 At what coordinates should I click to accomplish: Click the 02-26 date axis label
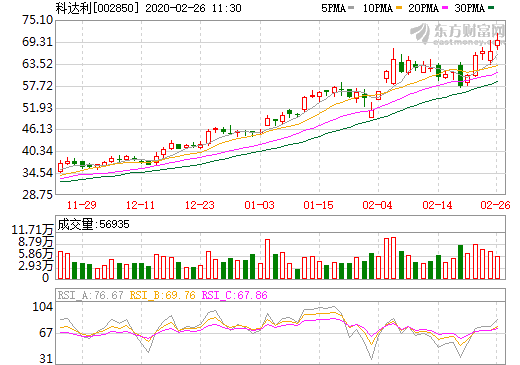pos(495,205)
